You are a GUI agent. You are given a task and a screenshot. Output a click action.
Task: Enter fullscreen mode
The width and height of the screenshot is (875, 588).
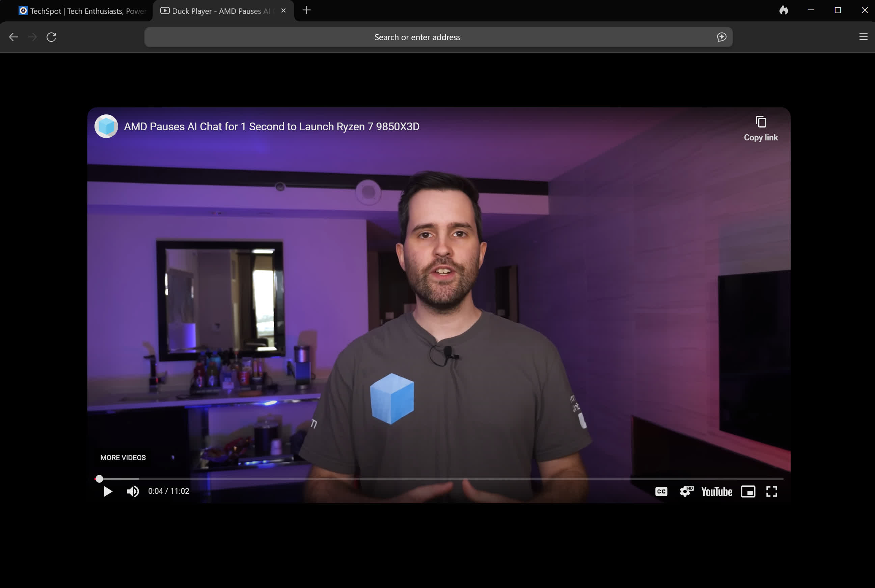pos(771,491)
